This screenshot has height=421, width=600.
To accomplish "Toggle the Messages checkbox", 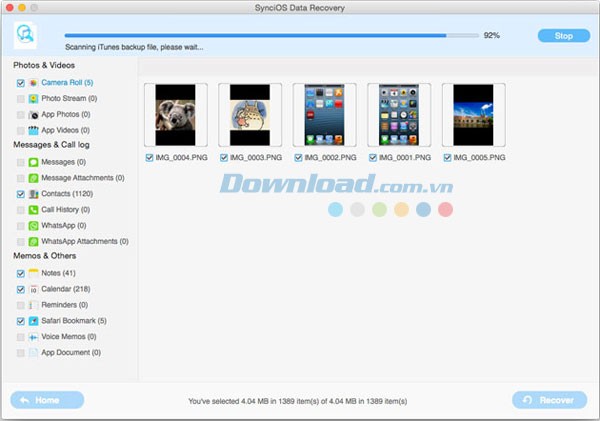I will tap(21, 162).
